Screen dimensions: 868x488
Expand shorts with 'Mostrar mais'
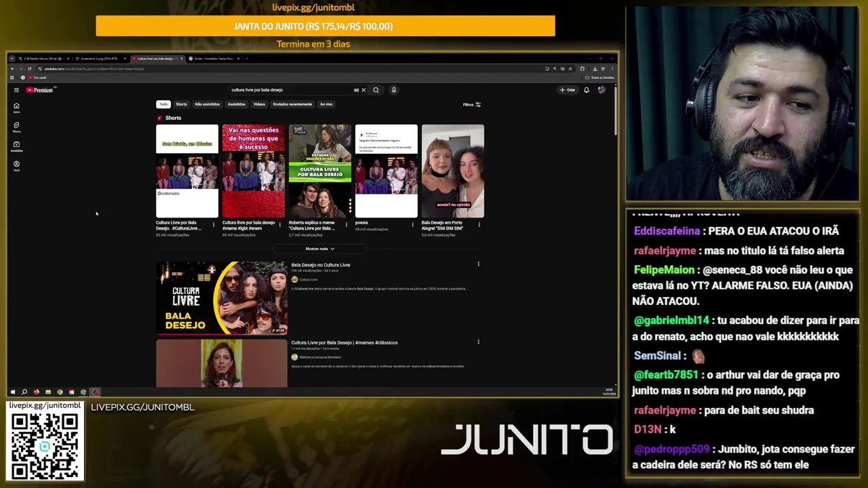pyautogui.click(x=320, y=249)
